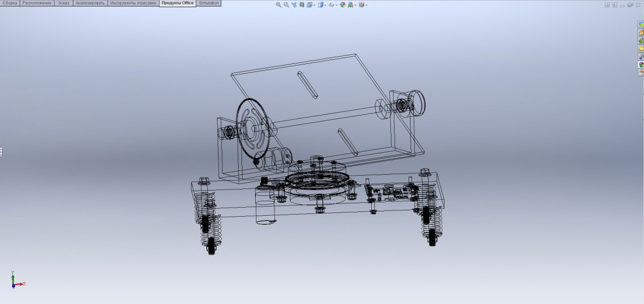This screenshot has width=644, height=304.
Task: Activate the Section View icon
Action: (302, 5)
